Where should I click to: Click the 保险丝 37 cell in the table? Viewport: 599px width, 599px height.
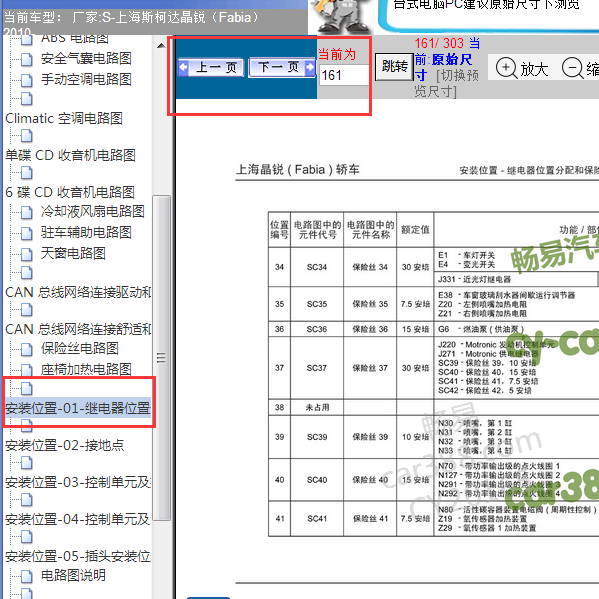370,368
